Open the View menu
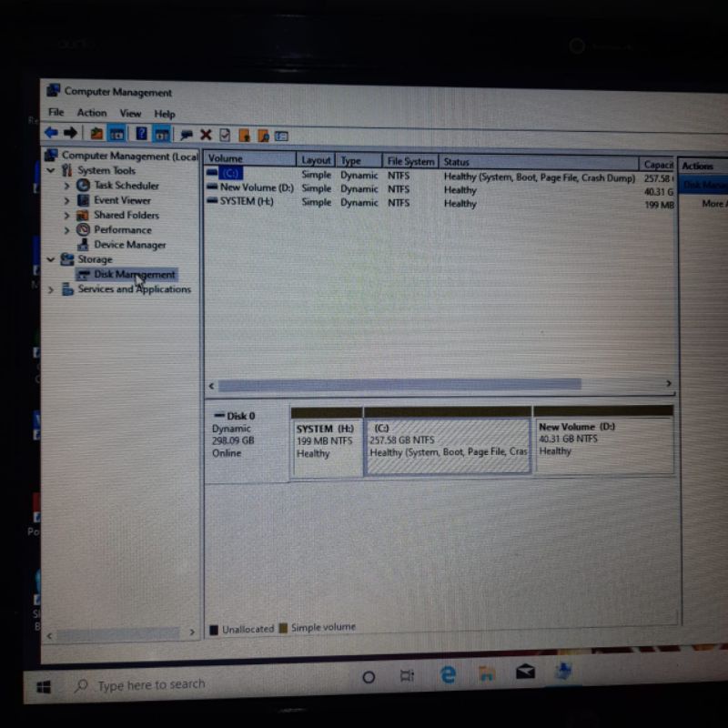 tap(130, 114)
